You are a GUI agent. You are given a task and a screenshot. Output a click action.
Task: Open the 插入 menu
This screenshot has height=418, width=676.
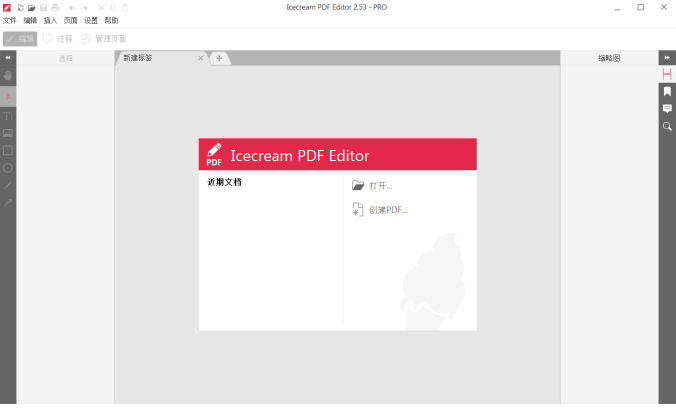coord(50,20)
